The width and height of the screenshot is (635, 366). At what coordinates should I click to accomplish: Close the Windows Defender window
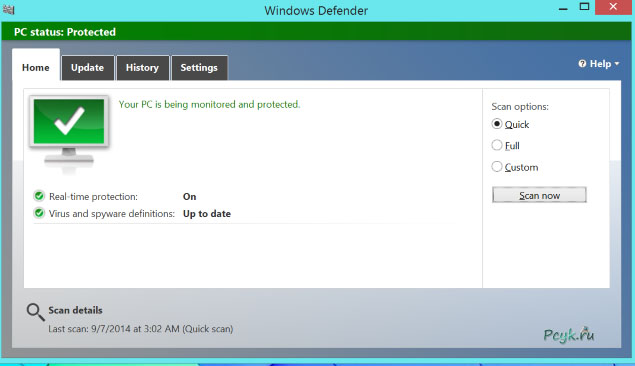point(613,7)
